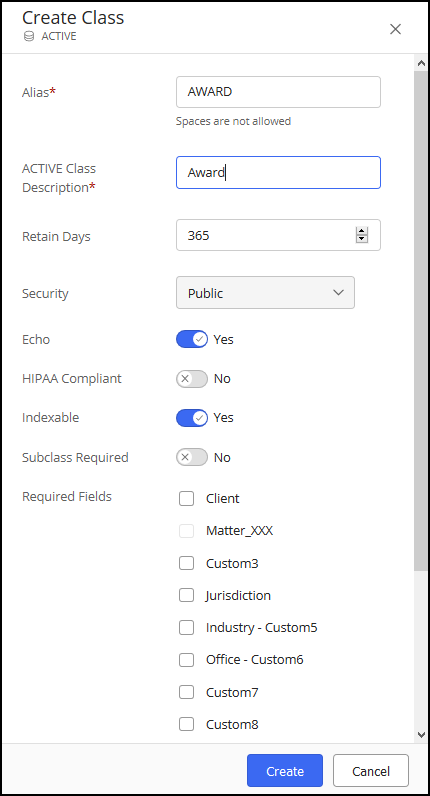Image resolution: width=430 pixels, height=796 pixels.
Task: Check the Custom7 required field
Action: pos(186,692)
